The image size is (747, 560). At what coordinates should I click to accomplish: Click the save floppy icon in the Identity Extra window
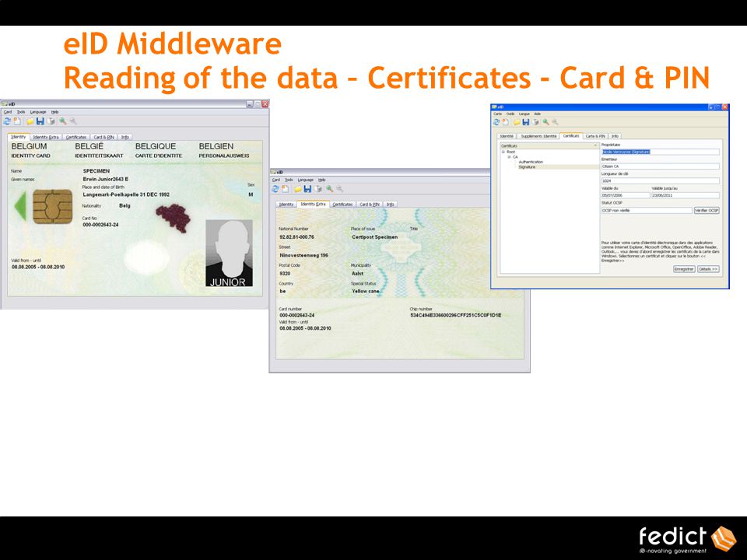(308, 189)
